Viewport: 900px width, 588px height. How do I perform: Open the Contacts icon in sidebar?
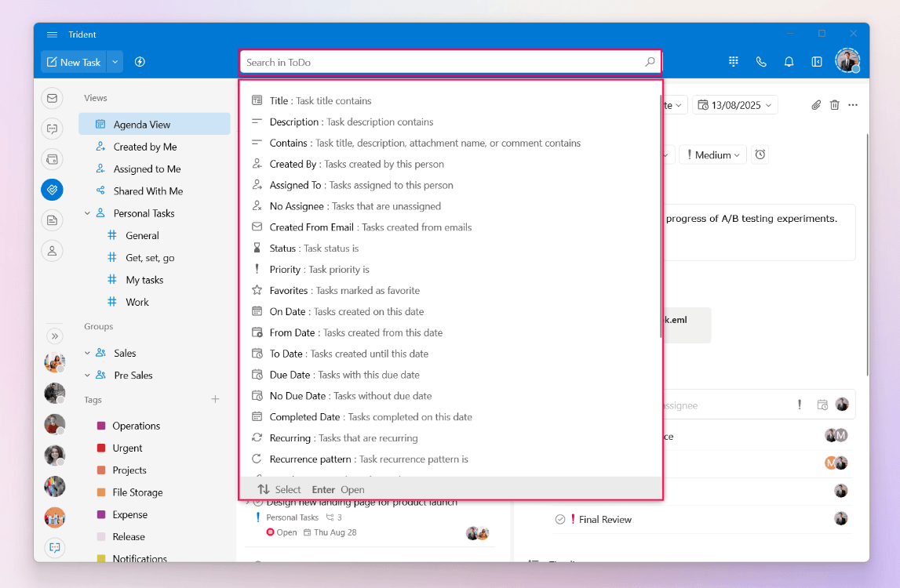[53, 251]
